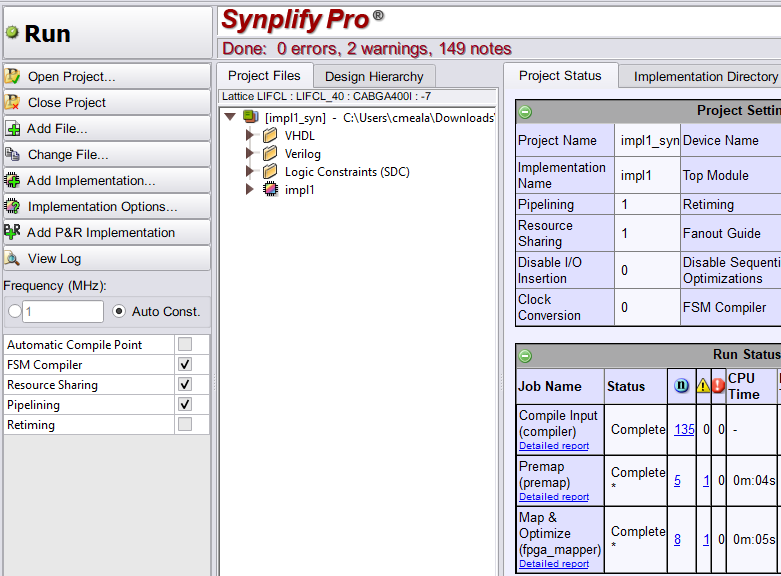Click the Change File icon

[12, 154]
